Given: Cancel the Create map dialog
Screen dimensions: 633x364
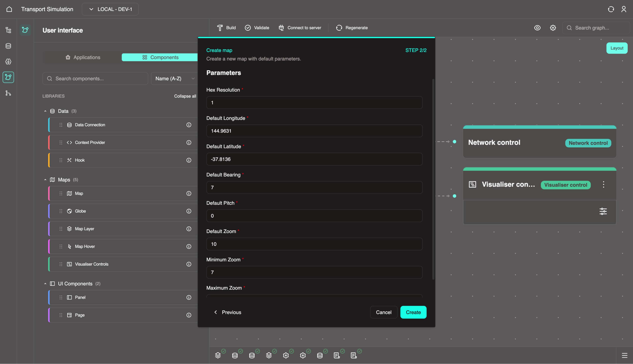Looking at the screenshot, I should [x=384, y=312].
